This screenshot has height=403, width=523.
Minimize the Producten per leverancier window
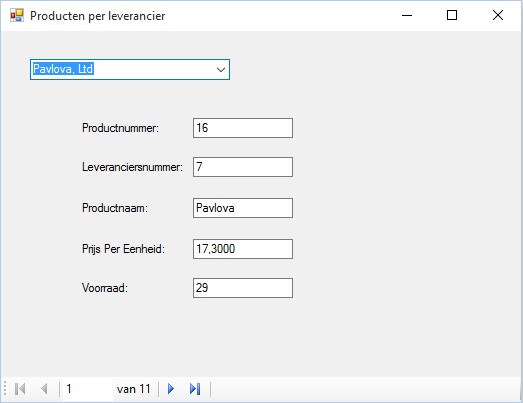(x=407, y=15)
